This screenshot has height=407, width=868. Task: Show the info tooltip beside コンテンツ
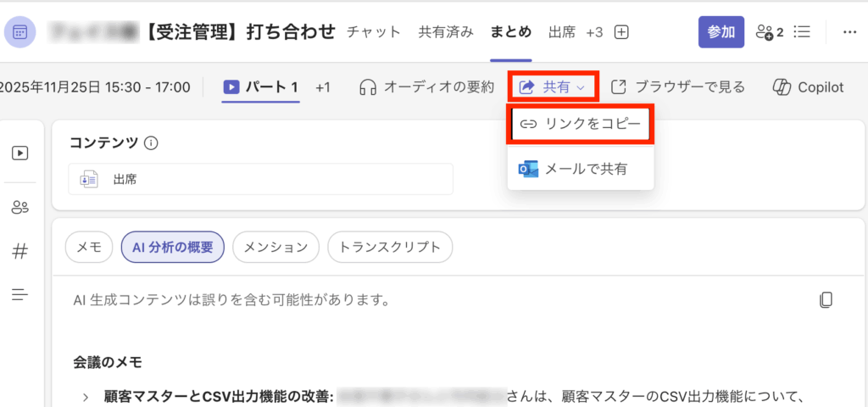[x=152, y=143]
